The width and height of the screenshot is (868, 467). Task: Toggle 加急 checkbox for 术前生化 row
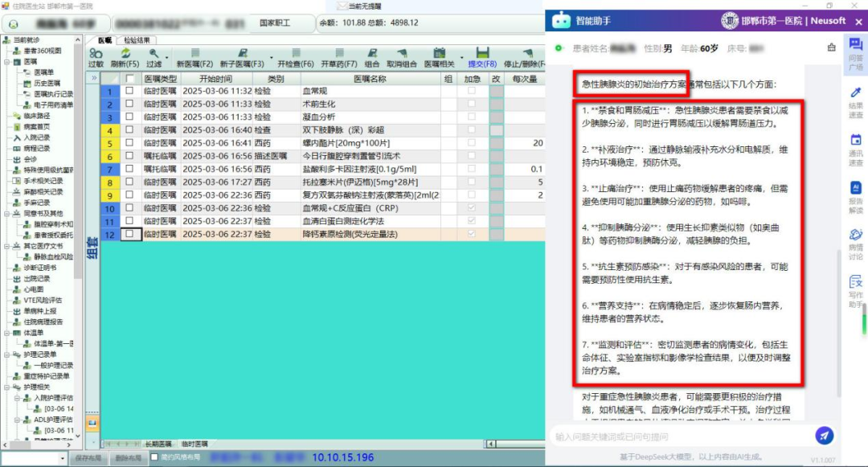(471, 104)
